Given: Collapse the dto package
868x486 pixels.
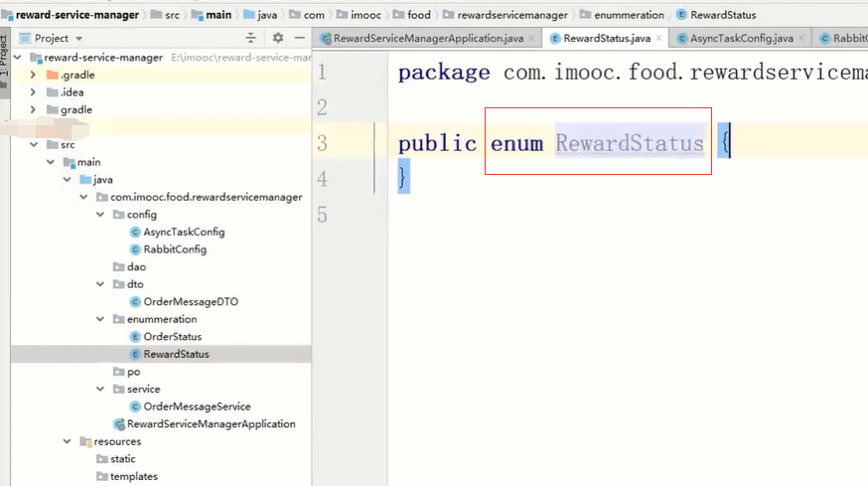Looking at the screenshot, I should point(100,284).
